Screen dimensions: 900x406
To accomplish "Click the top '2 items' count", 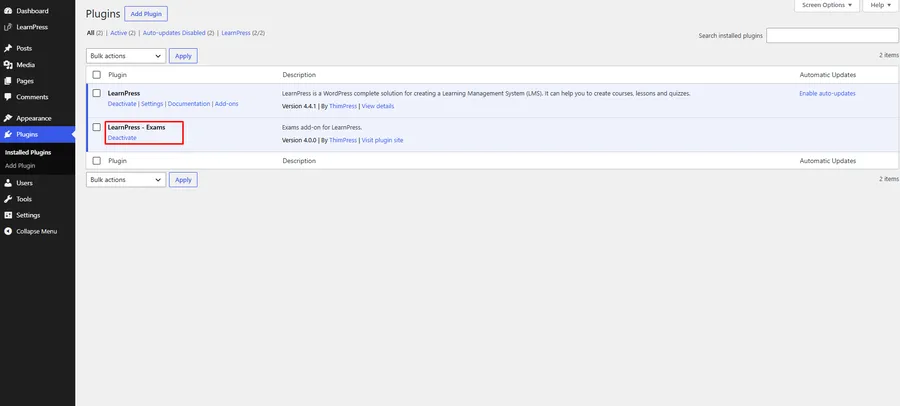I will [889, 55].
